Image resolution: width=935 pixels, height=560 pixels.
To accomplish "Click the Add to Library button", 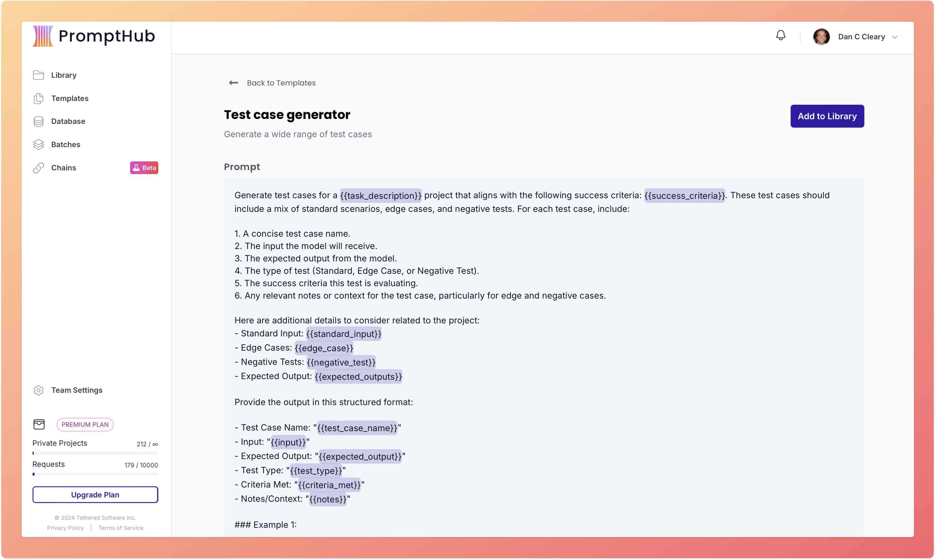I will click(x=827, y=116).
